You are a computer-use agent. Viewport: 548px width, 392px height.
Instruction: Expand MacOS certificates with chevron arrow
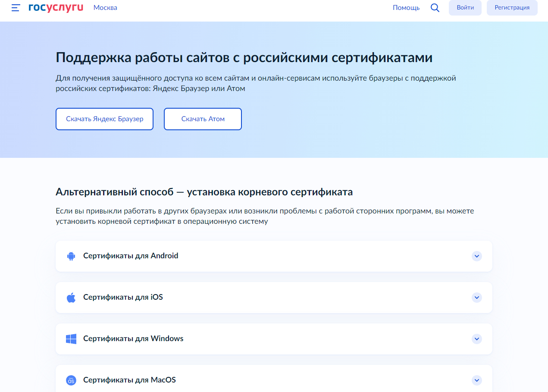coord(476,380)
